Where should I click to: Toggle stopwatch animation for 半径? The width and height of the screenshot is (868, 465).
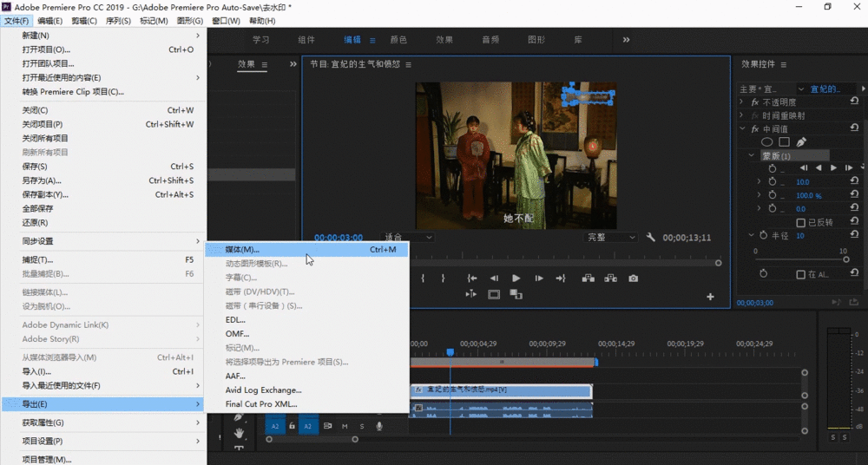[763, 235]
